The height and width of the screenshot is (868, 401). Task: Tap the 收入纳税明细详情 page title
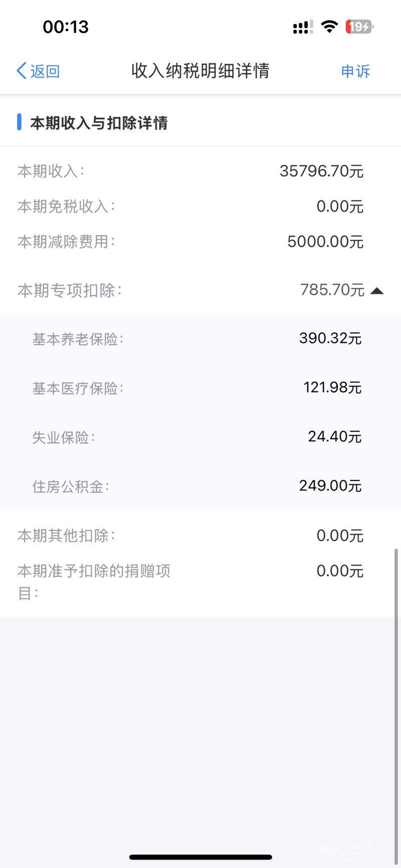tap(200, 71)
